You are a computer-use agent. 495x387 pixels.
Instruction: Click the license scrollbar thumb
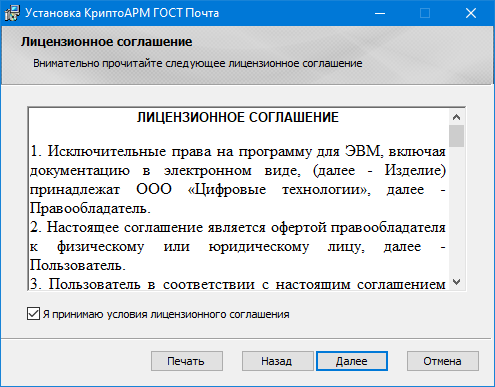point(456,136)
